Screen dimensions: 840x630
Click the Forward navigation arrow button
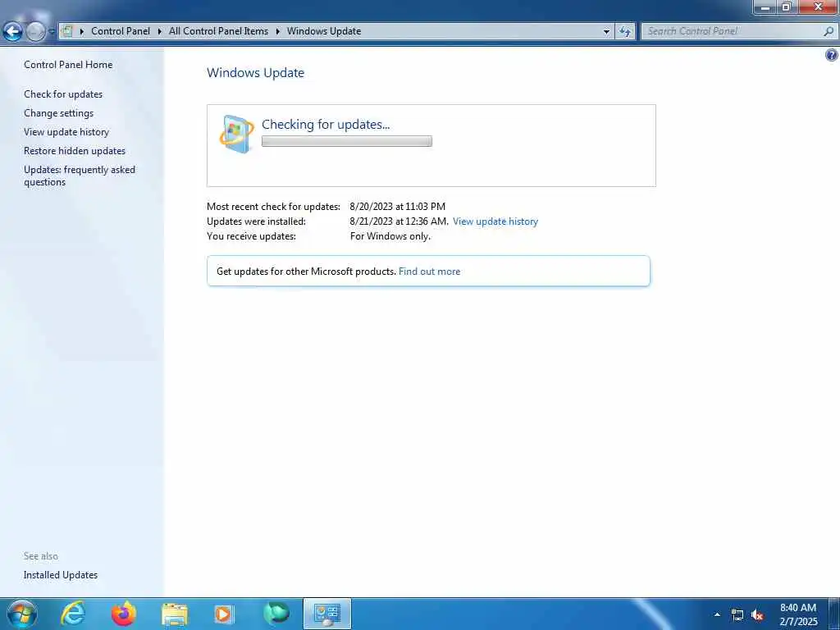(34, 32)
